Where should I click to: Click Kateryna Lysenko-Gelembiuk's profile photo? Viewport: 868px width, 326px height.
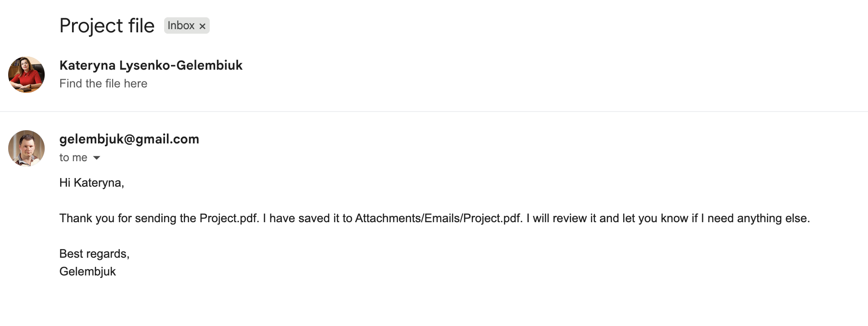point(26,75)
